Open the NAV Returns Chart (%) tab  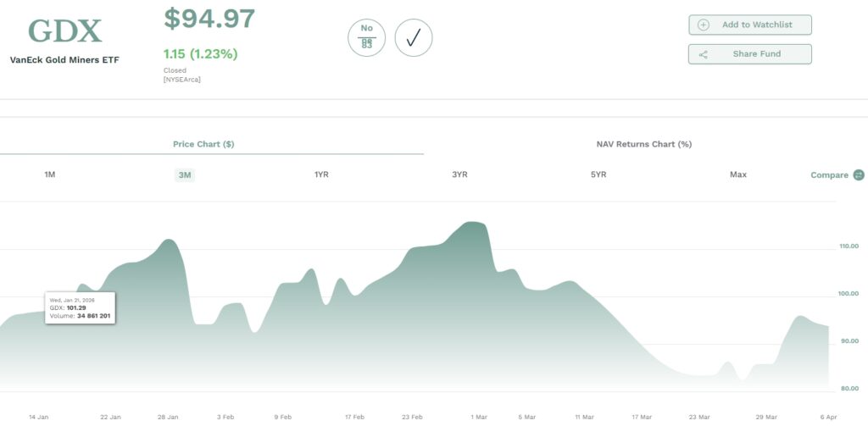643,144
